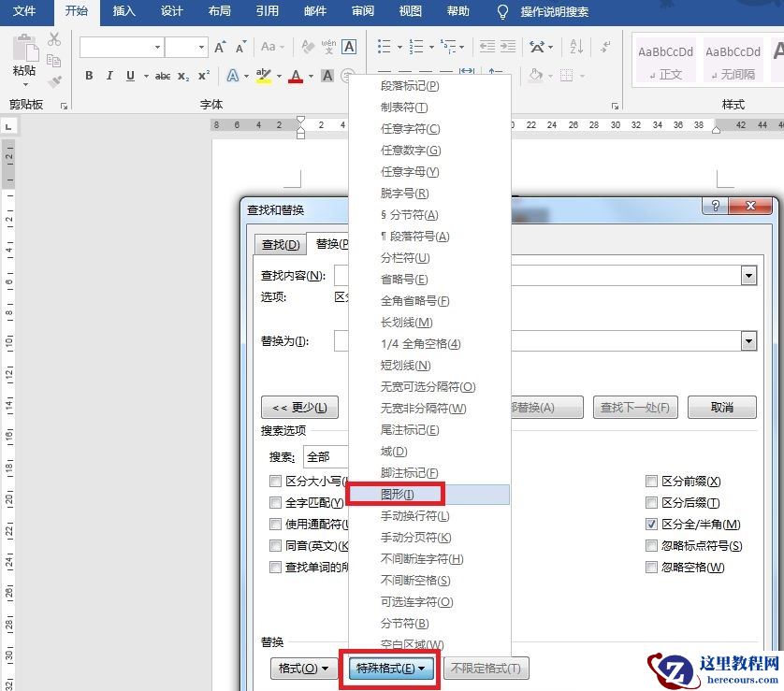
Task: Open the Change Case Aa dropdown
Action: (x=272, y=47)
